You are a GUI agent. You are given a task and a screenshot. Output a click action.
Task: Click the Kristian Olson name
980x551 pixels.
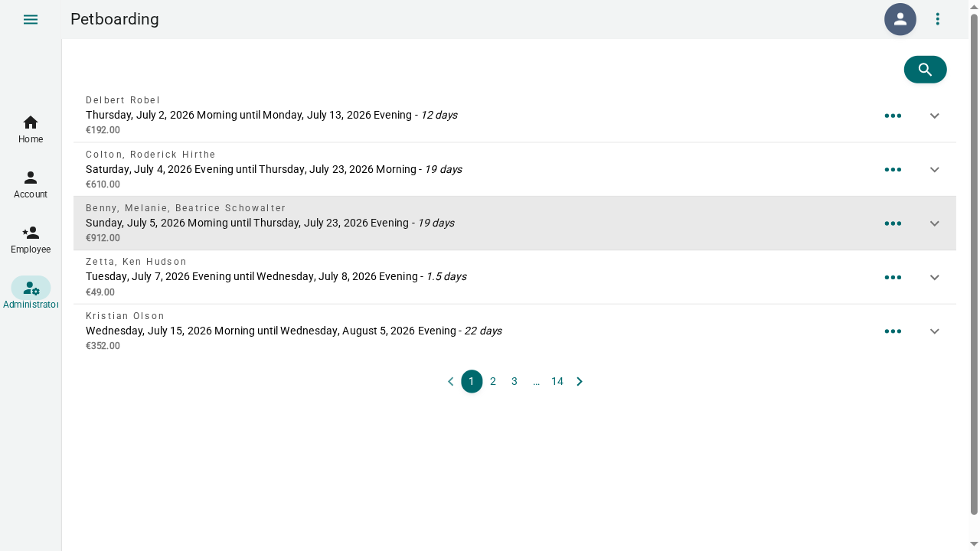tap(126, 316)
